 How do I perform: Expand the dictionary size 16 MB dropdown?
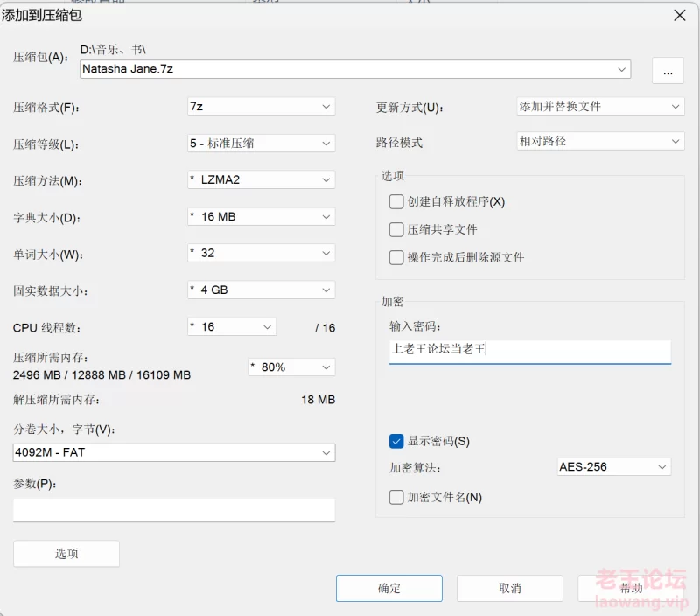261,217
